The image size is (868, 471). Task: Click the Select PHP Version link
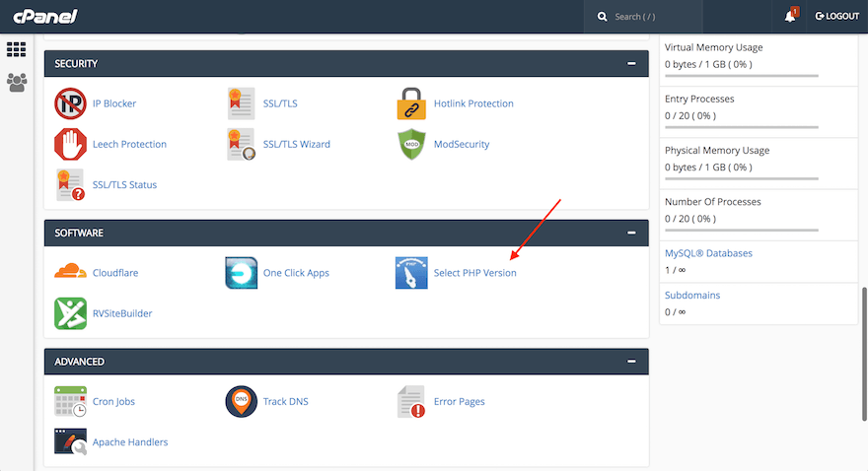474,273
